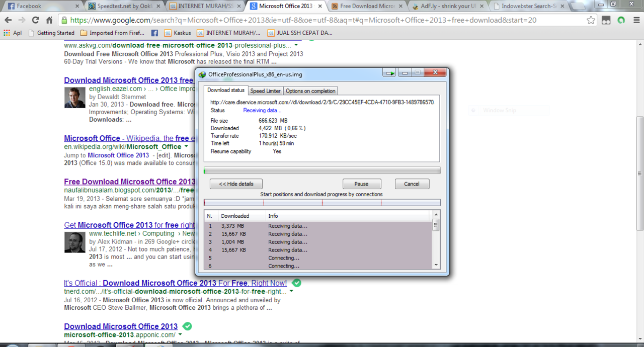Close the Speedtest.net browser tab
The height and width of the screenshot is (347, 644).
[158, 6]
